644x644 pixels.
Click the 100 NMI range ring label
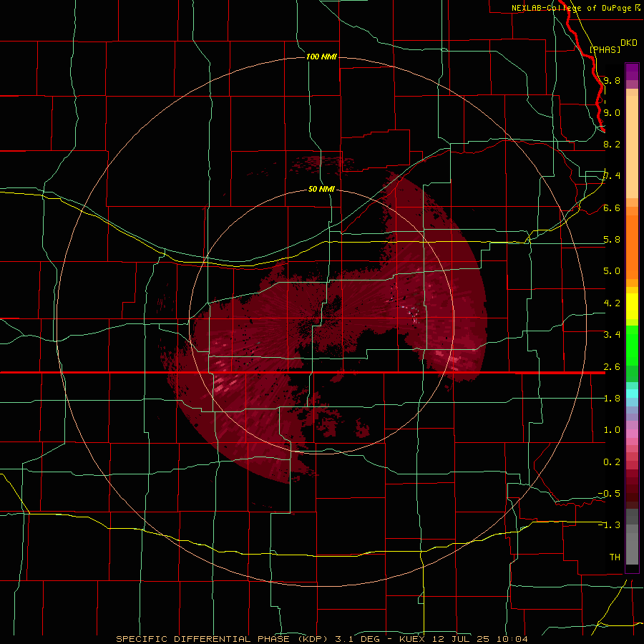coord(321,57)
